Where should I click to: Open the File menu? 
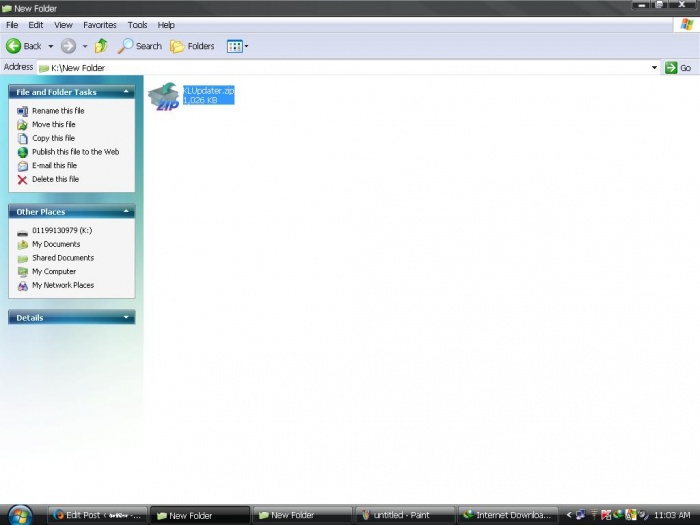click(x=12, y=25)
